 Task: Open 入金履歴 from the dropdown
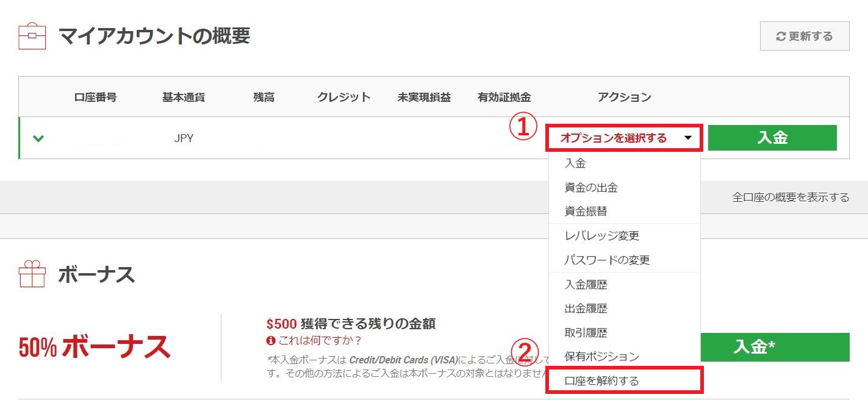click(586, 285)
